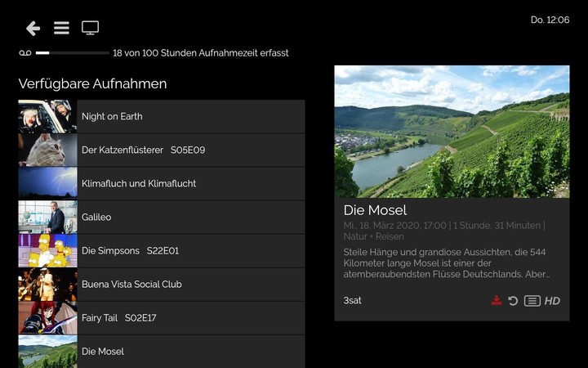Viewport: 588px width, 368px height.
Task: Select Die Mosel in the recordings list
Action: tap(162, 352)
